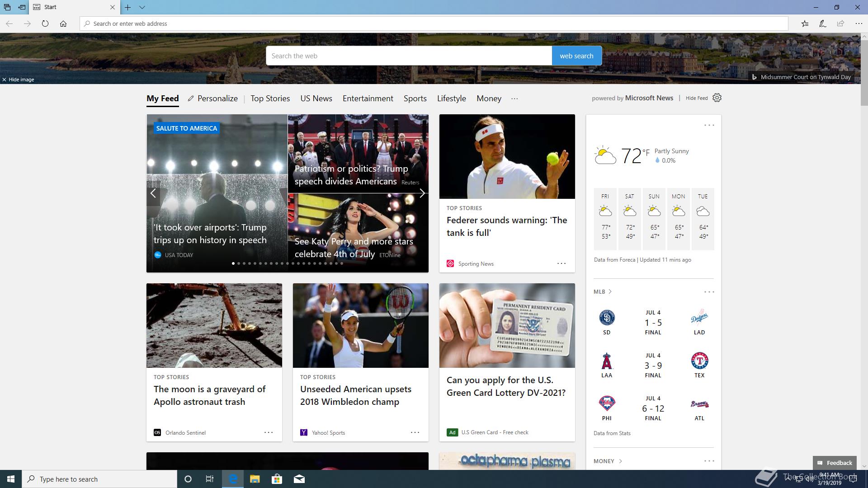Open File Explorer from the taskbar
Image resolution: width=868 pixels, height=488 pixels.
[255, 479]
